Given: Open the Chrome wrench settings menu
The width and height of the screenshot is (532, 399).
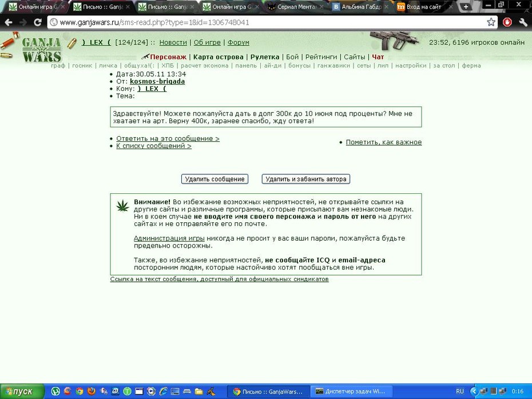Looking at the screenshot, I should (x=523, y=22).
